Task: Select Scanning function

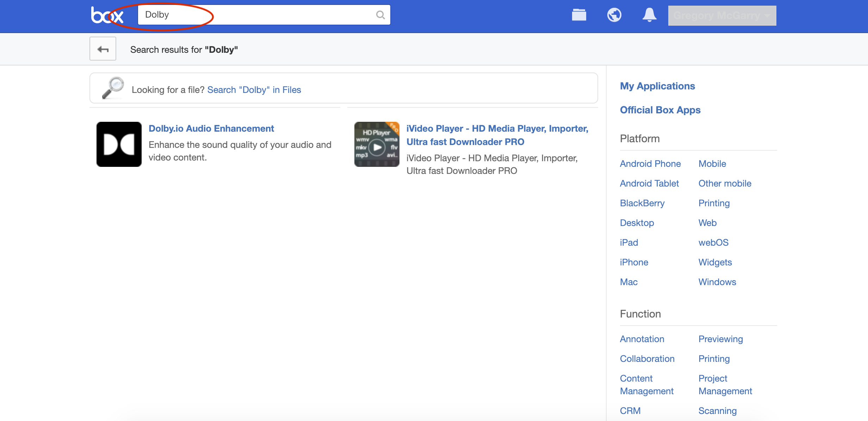Action: tap(718, 411)
